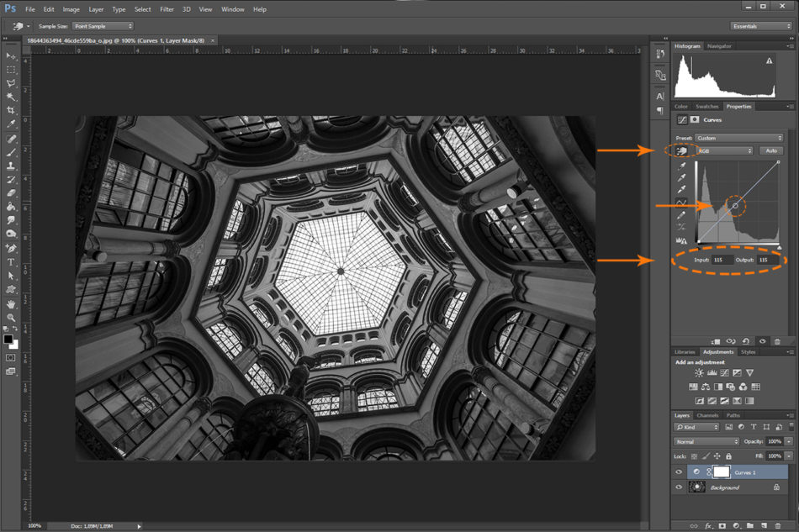Hide the Curves 1 layer
This screenshot has height=532, width=799.
679,472
